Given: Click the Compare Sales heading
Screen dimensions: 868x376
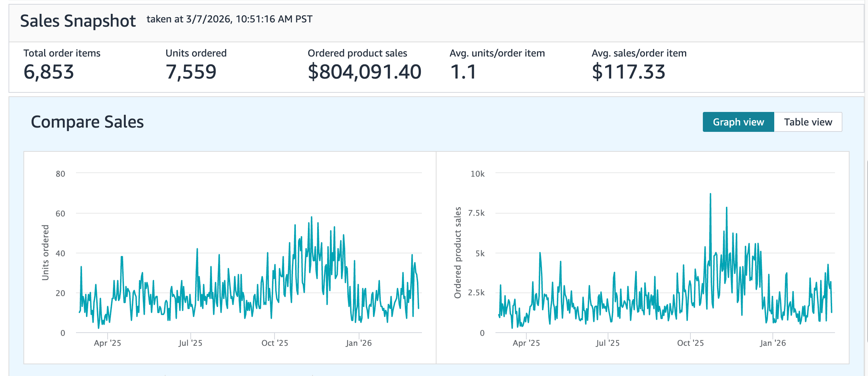Looking at the screenshot, I should coord(87,122).
